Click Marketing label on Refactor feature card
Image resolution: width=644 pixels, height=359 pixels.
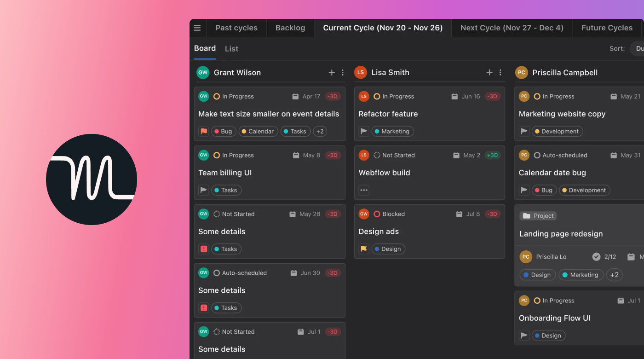pyautogui.click(x=392, y=131)
